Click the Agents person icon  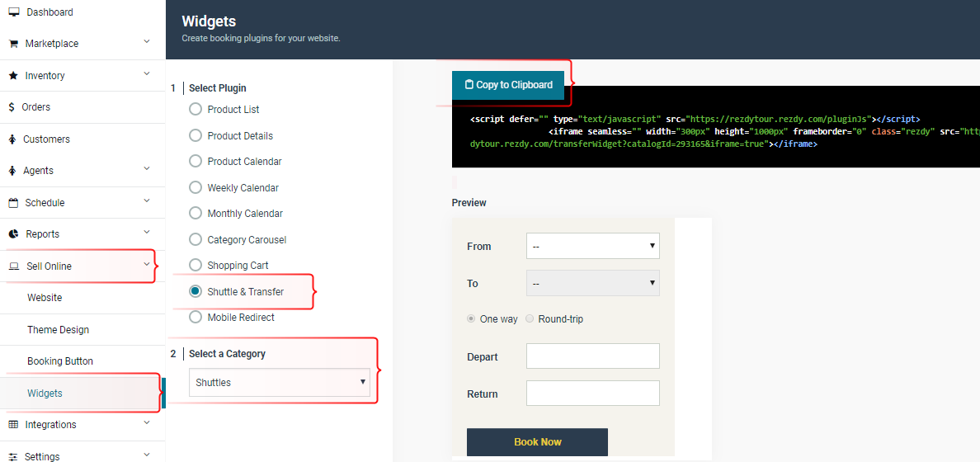(x=12, y=171)
